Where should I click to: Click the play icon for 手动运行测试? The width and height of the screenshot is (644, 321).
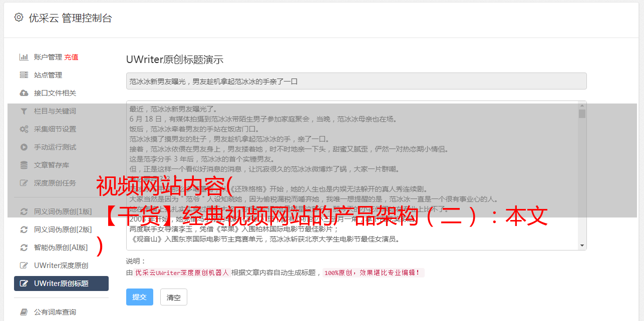[24, 147]
